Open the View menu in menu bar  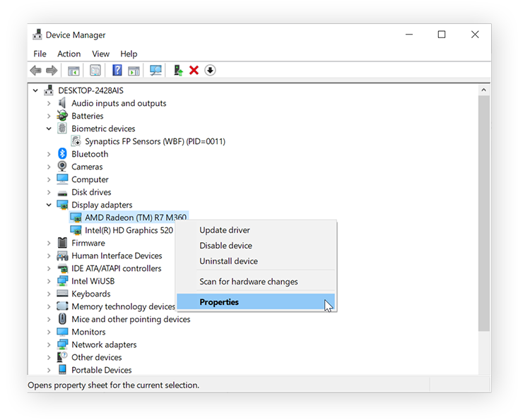[x=100, y=54]
